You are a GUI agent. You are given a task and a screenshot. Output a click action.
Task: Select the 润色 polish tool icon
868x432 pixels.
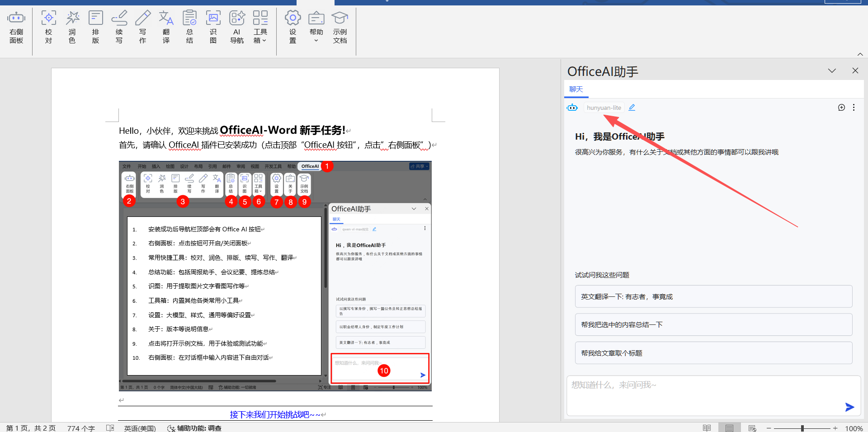click(72, 27)
